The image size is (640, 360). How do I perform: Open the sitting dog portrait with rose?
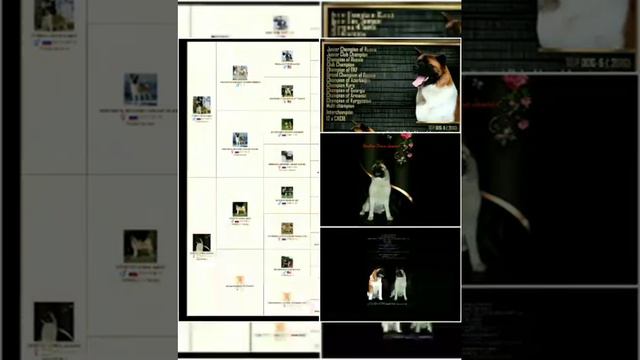391,179
